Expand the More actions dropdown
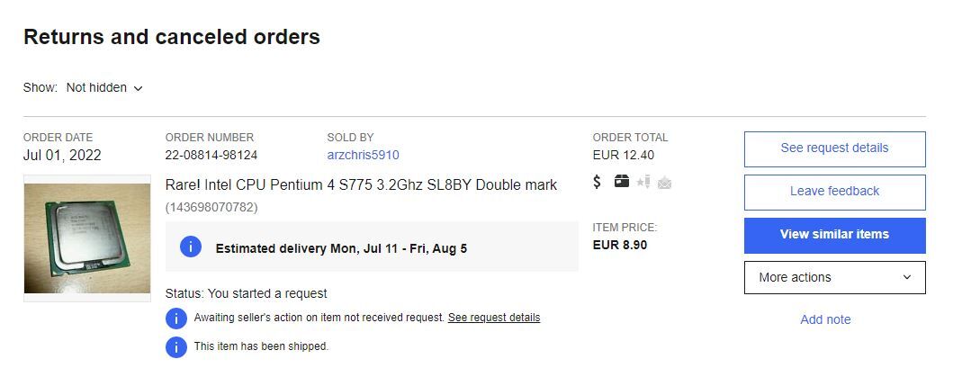 (834, 277)
